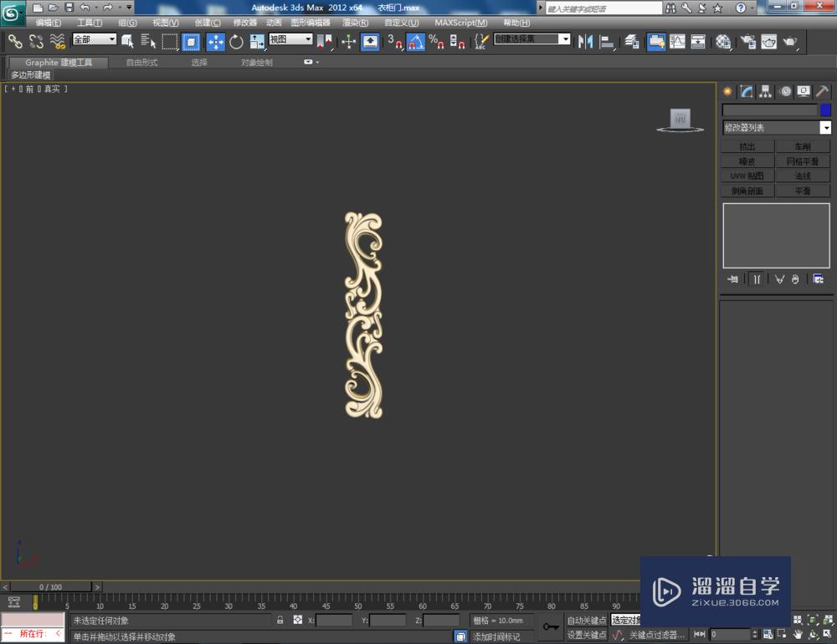Click the Rectangular Selection Region tool

tap(170, 42)
